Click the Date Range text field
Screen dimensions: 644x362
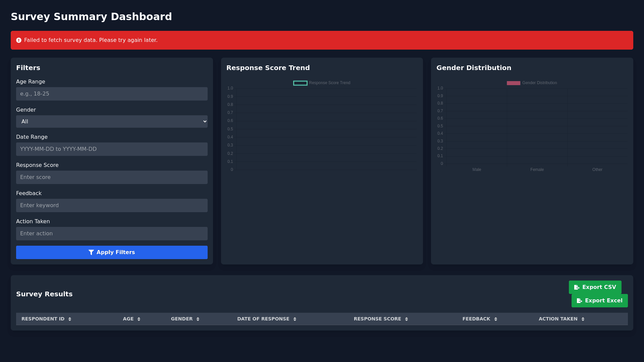[112, 149]
